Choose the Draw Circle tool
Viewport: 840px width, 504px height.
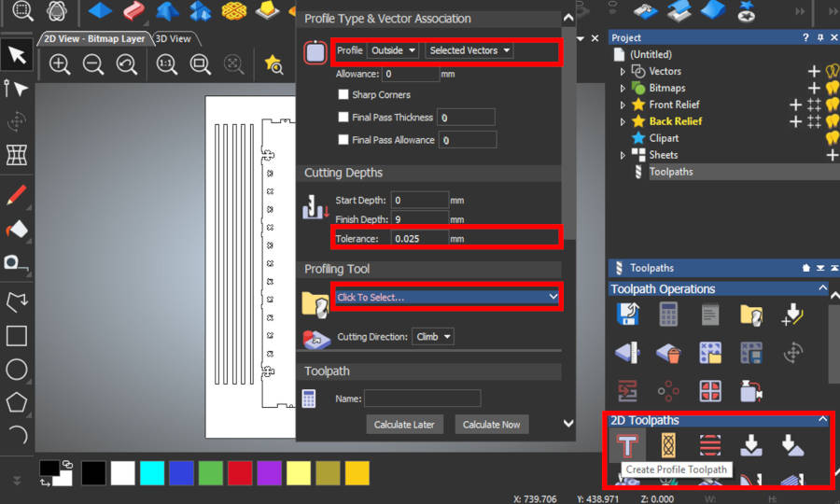[17, 370]
